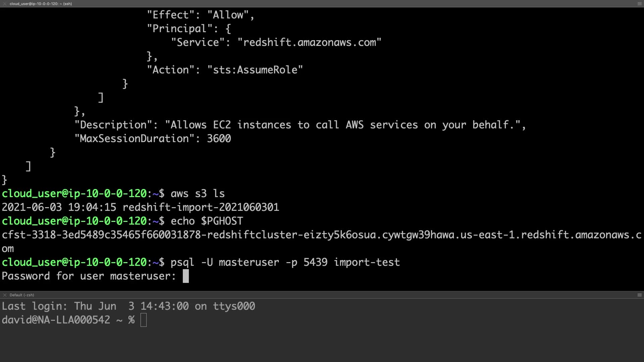Click the aws s3 ls command
644x362 pixels.
tap(198, 194)
